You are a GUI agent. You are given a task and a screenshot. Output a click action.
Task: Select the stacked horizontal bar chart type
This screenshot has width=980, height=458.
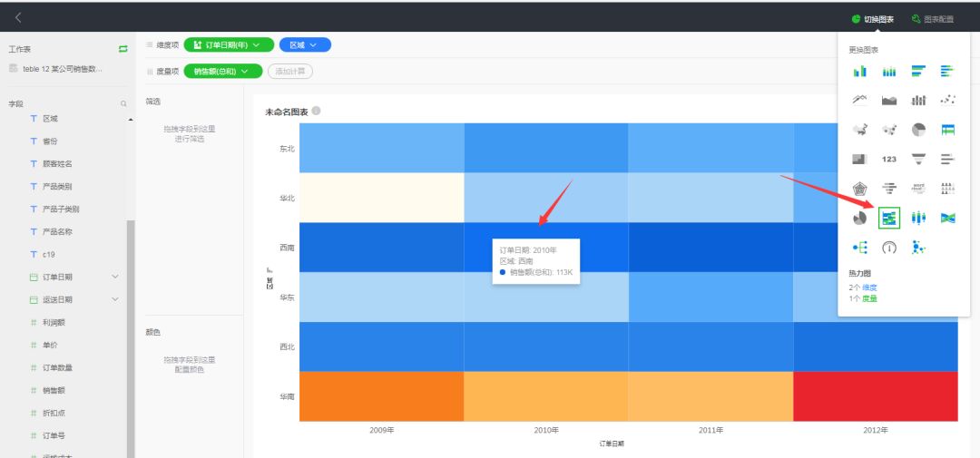pos(947,72)
